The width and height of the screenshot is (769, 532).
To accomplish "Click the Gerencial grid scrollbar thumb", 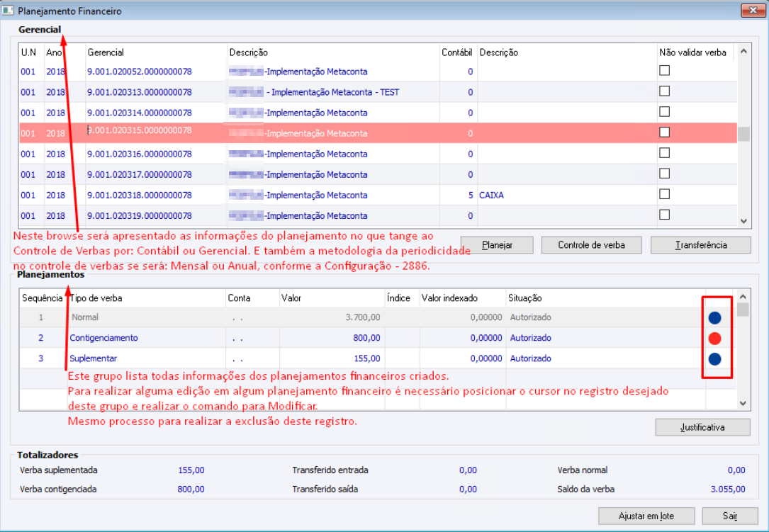I will coord(743,134).
